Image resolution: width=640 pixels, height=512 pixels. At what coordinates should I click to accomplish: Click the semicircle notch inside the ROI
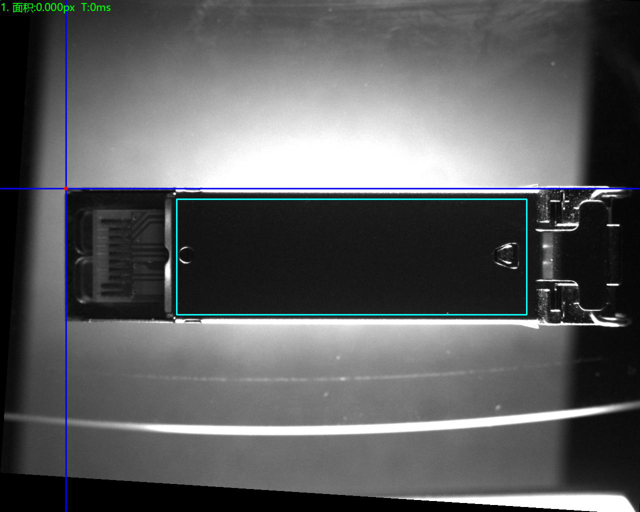(184, 256)
